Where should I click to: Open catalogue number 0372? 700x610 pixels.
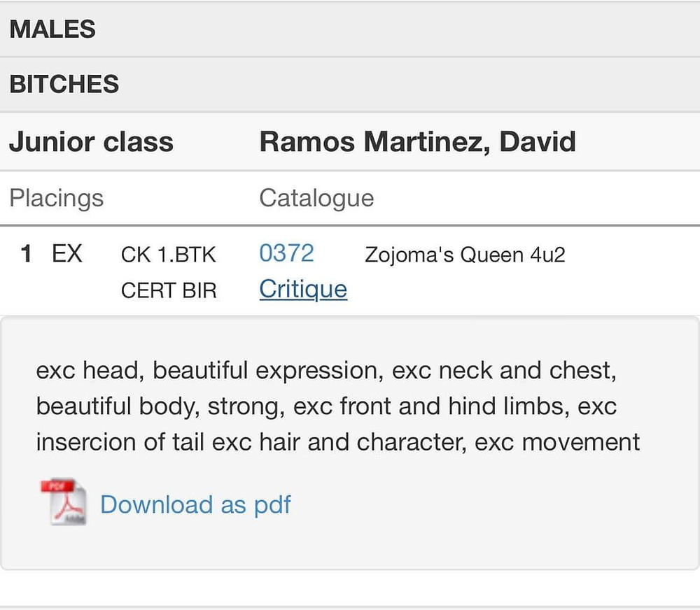pos(286,253)
